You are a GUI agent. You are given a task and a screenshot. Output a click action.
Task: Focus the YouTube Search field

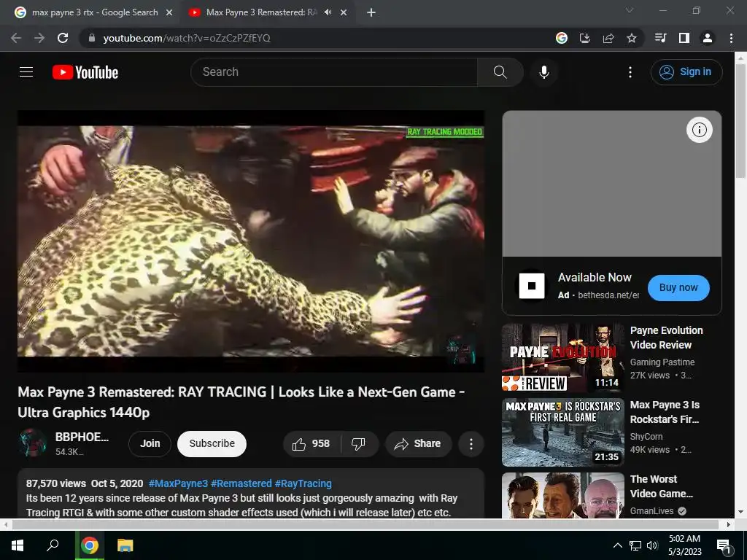pos(334,72)
